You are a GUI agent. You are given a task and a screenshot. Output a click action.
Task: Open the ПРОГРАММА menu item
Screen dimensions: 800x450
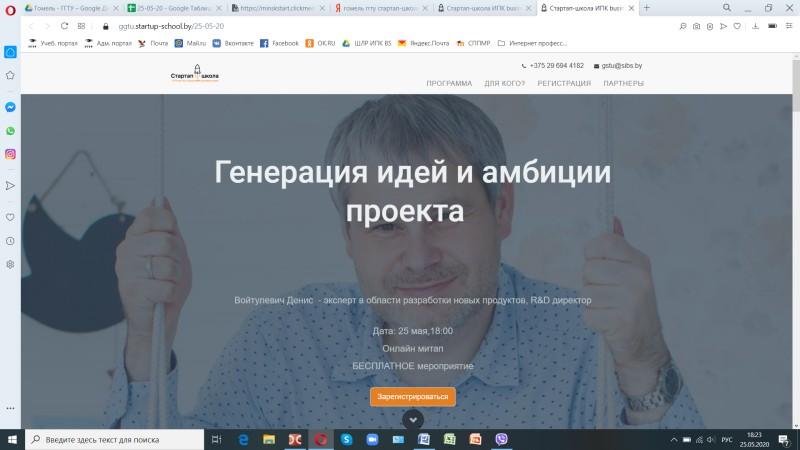tap(449, 83)
